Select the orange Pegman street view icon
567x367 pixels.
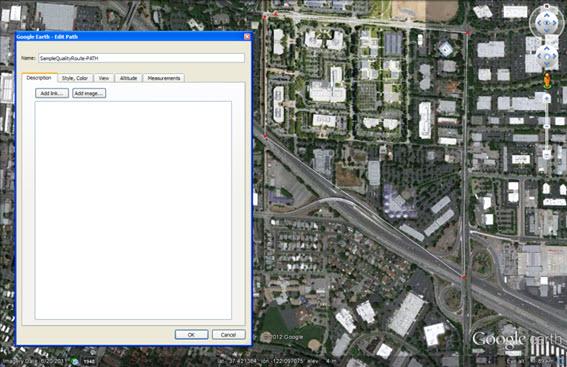[x=547, y=80]
